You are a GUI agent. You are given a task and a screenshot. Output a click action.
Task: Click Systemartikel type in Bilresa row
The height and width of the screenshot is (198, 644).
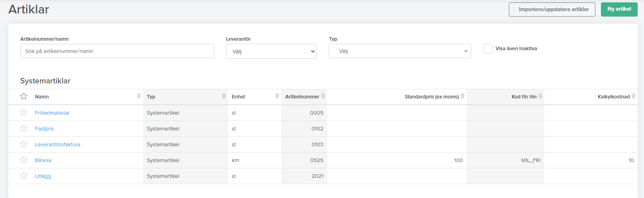click(x=163, y=160)
